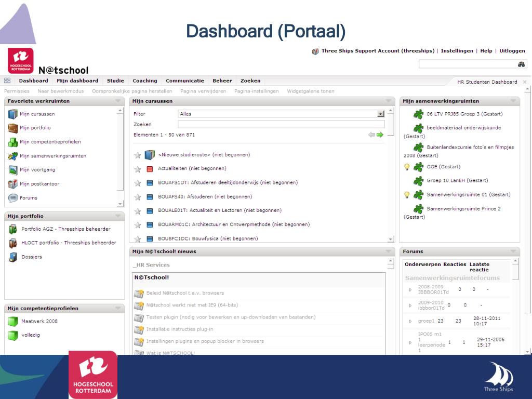Click the 06 LTV PRJ85 Groep 3 puzzle icon

click(418, 114)
